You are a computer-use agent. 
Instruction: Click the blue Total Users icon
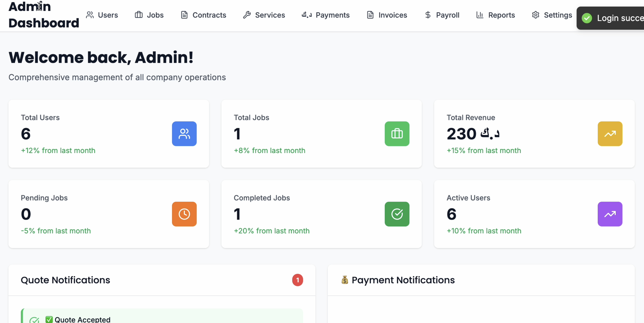[x=184, y=134]
